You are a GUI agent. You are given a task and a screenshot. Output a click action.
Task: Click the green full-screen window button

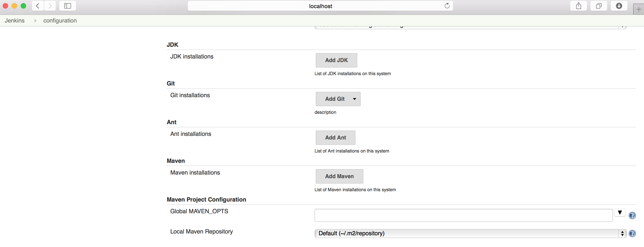(x=23, y=6)
